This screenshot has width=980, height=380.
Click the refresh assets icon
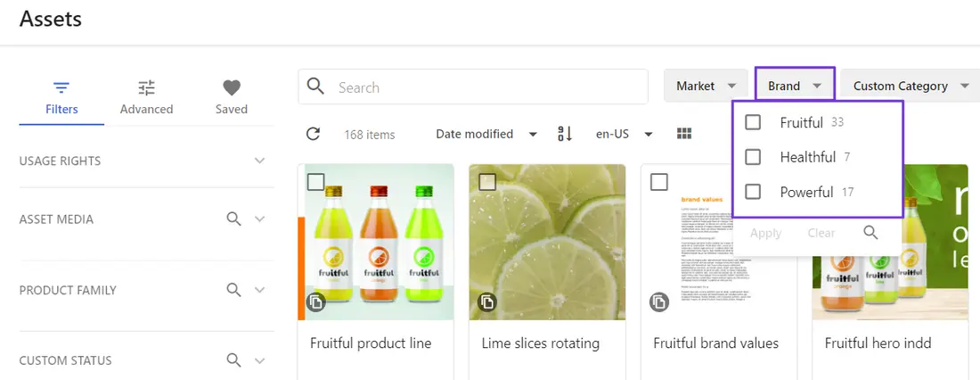(313, 134)
